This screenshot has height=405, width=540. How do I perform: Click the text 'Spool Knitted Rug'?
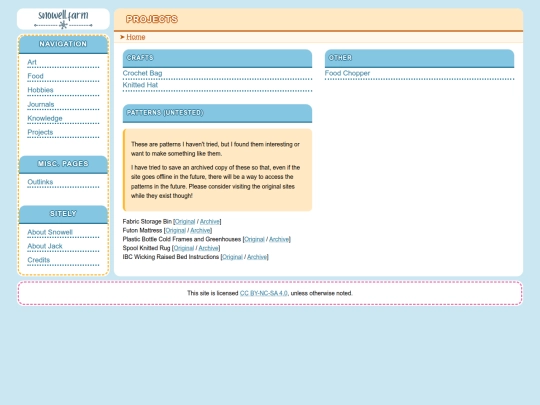[x=146, y=248]
